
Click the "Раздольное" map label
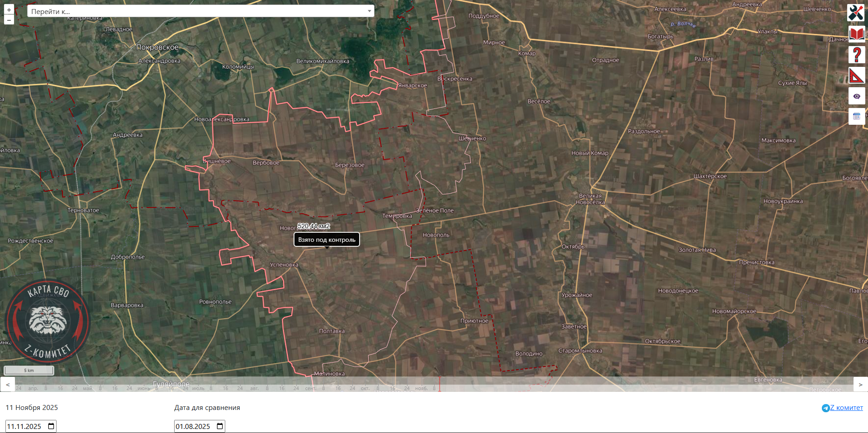click(x=644, y=132)
